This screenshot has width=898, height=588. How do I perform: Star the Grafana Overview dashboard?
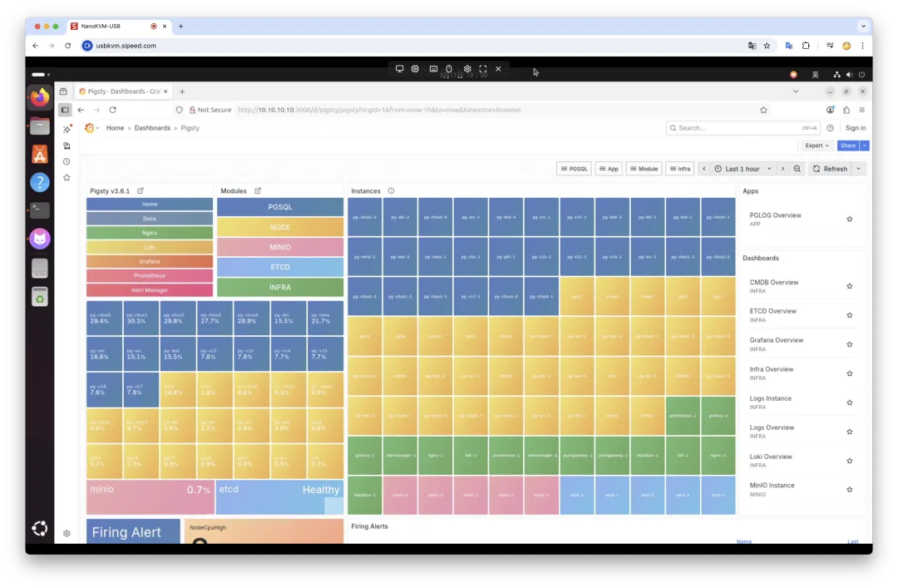tap(849, 344)
